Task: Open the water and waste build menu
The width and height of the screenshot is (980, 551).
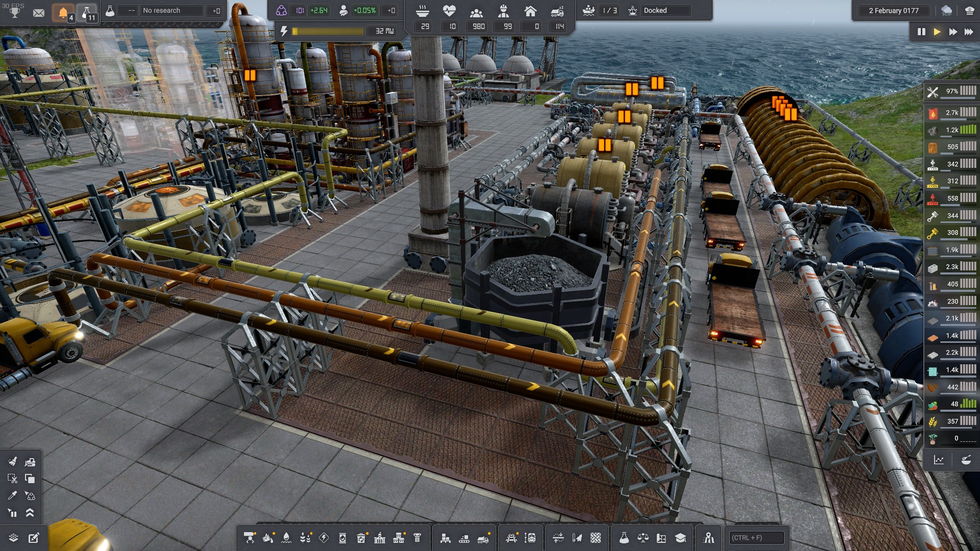Action: point(286,538)
